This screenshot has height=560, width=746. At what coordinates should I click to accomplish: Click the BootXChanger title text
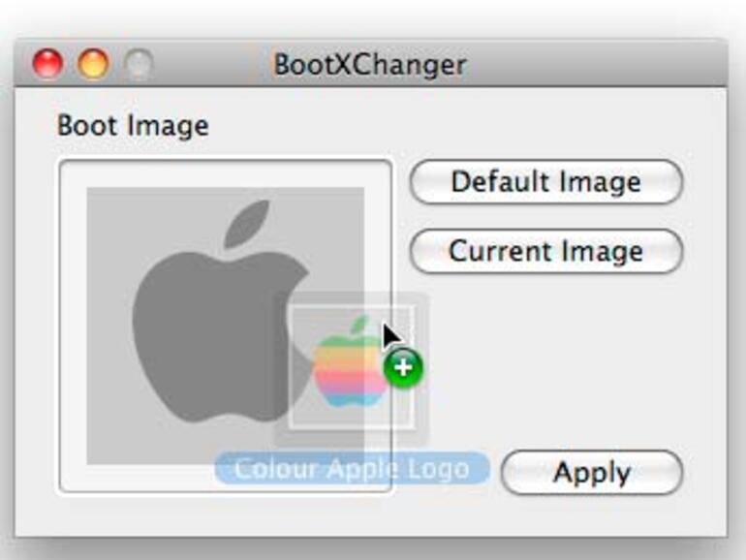pos(370,65)
